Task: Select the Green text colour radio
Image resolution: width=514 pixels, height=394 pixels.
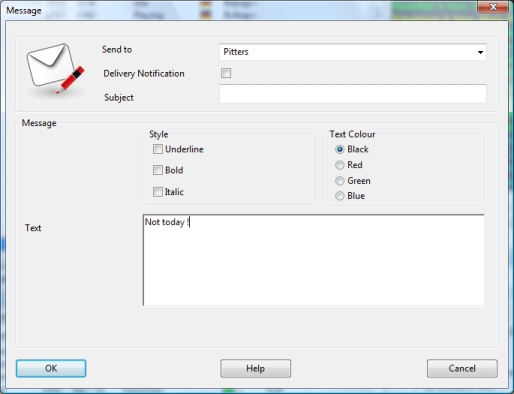Action: 340,181
